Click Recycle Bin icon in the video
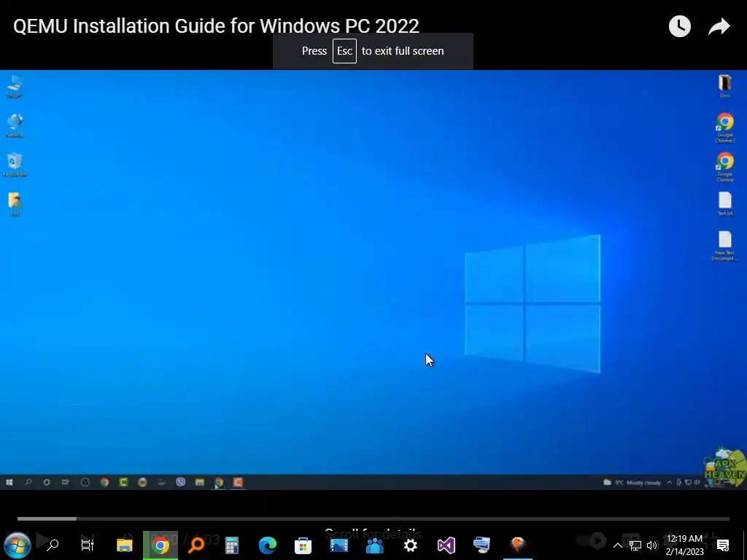This screenshot has height=560, width=747. pos(15,165)
